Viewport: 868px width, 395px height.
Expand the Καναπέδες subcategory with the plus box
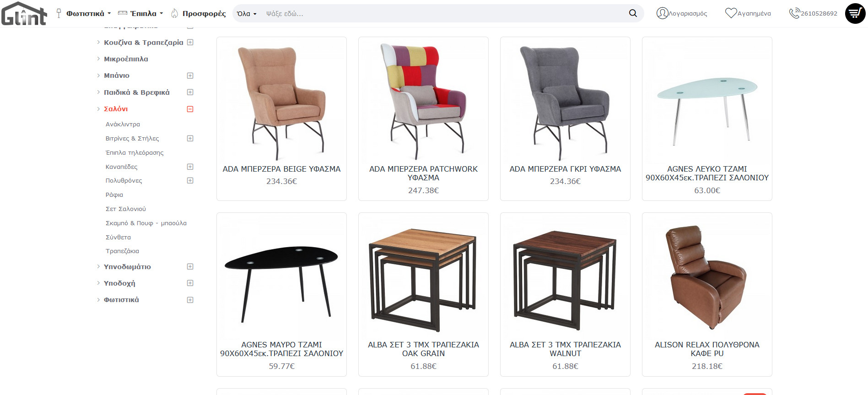pyautogui.click(x=190, y=167)
